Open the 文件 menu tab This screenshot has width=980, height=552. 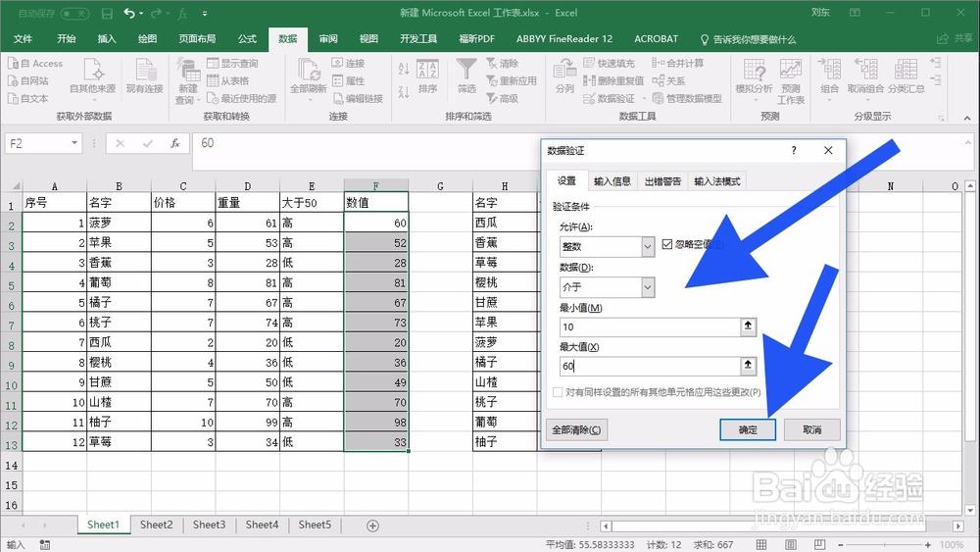click(x=24, y=39)
